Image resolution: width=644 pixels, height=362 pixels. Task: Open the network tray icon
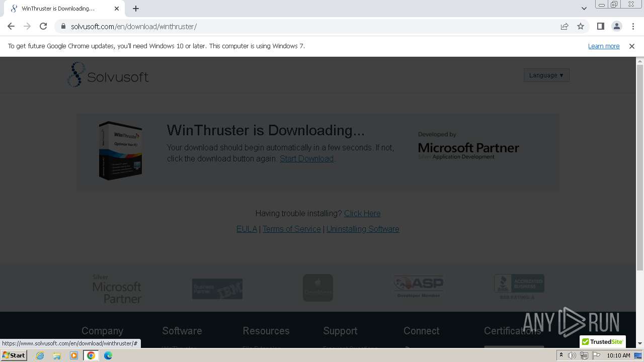tap(584, 355)
